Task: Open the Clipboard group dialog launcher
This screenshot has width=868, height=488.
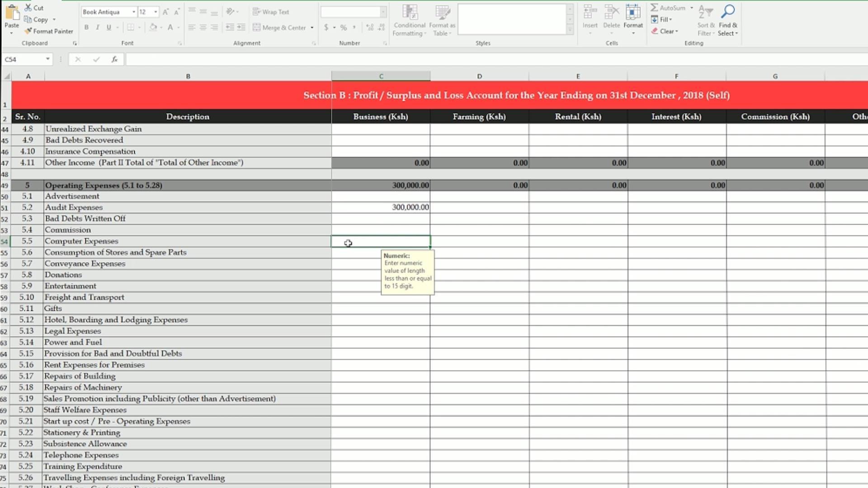Action: click(x=75, y=43)
